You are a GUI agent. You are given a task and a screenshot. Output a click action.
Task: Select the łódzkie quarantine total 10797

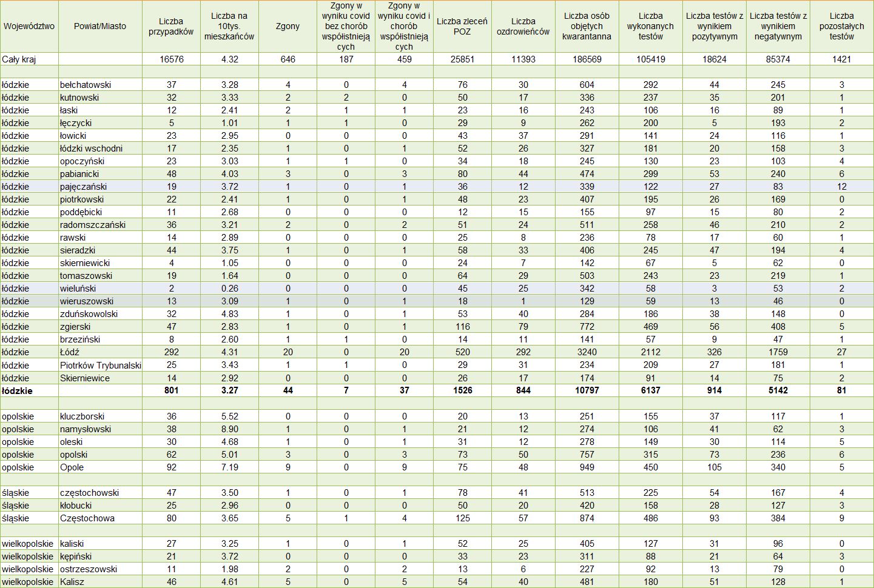click(587, 390)
